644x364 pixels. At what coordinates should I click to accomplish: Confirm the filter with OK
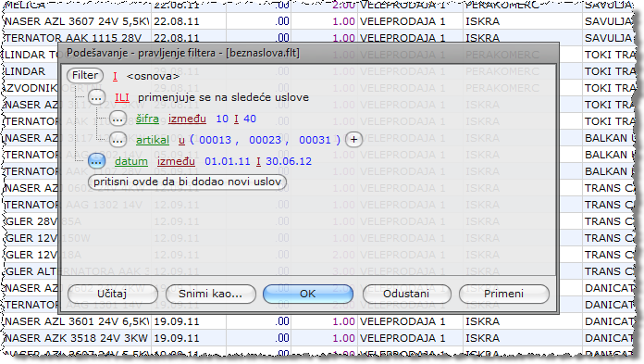click(307, 295)
